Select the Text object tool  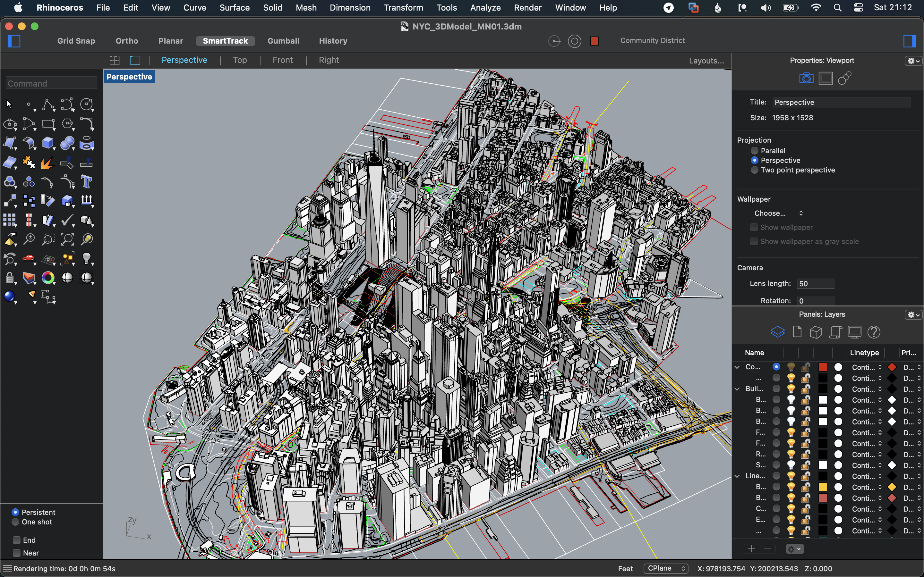tap(86, 182)
